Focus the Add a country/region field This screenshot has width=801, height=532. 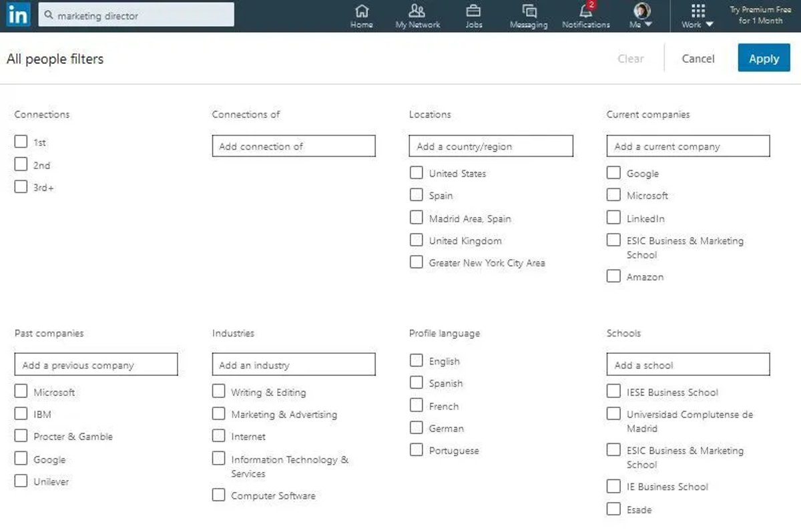[x=491, y=146]
